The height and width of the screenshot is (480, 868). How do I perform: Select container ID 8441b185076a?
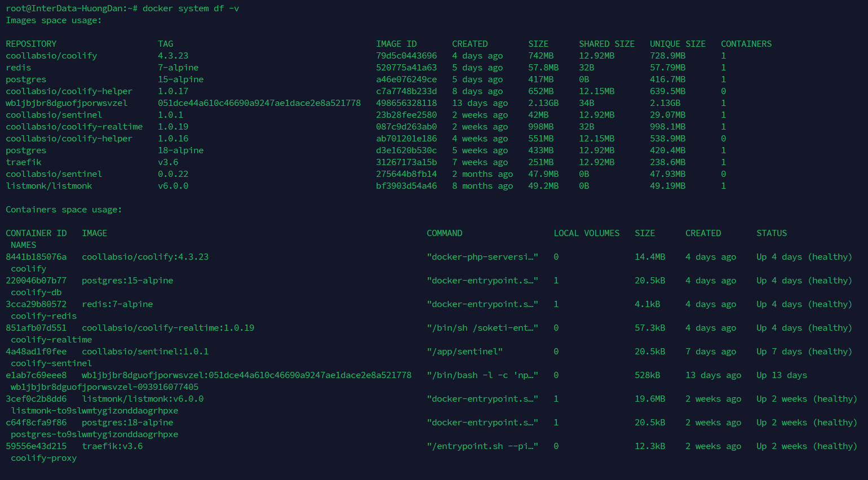click(36, 257)
